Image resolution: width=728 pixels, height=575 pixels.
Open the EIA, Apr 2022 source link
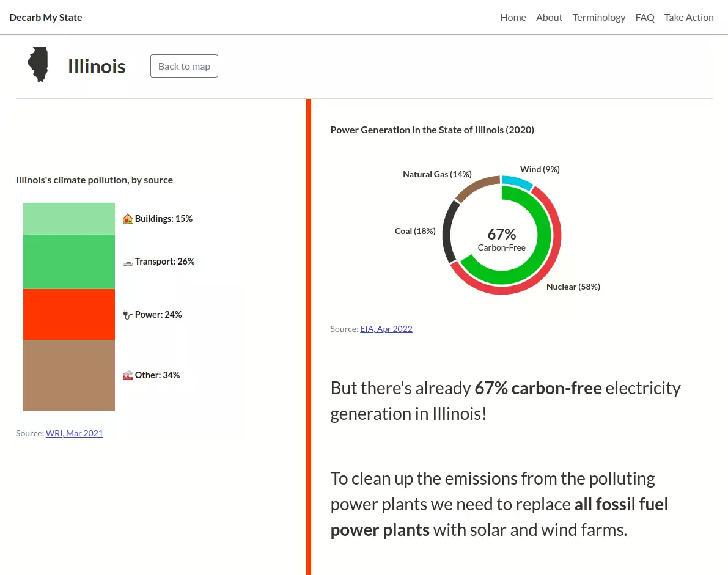[386, 329]
